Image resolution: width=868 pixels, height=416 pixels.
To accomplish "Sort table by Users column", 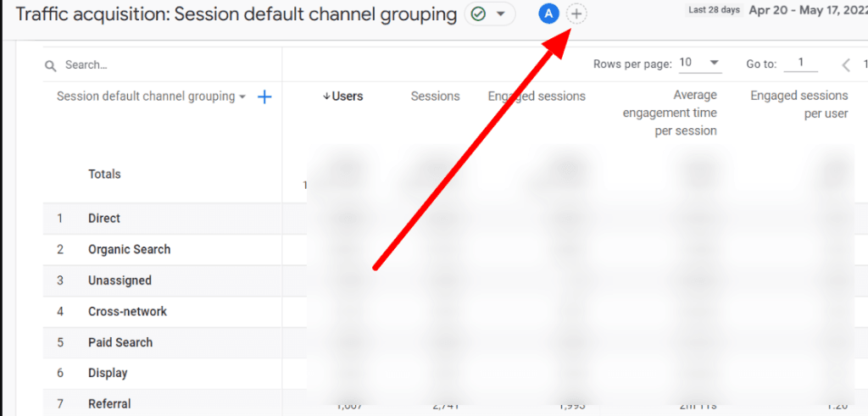I will (x=342, y=97).
